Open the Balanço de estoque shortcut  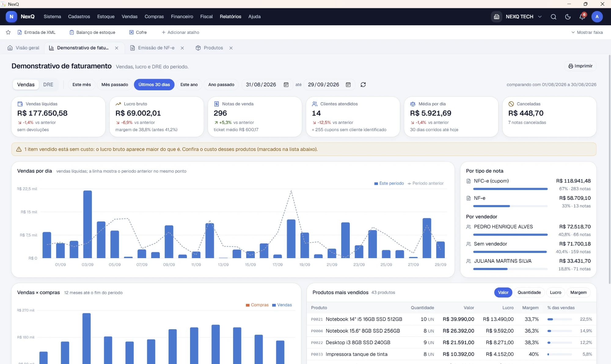92,32
